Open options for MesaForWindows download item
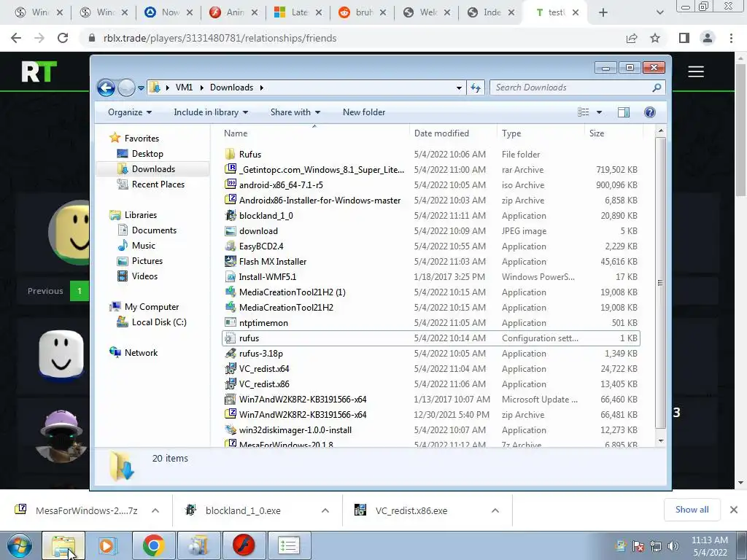Image resolution: width=747 pixels, height=560 pixels. pyautogui.click(x=155, y=510)
